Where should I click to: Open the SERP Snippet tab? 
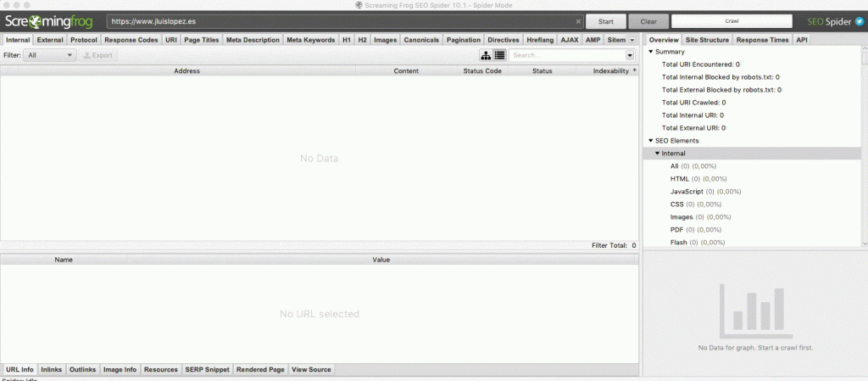point(207,370)
